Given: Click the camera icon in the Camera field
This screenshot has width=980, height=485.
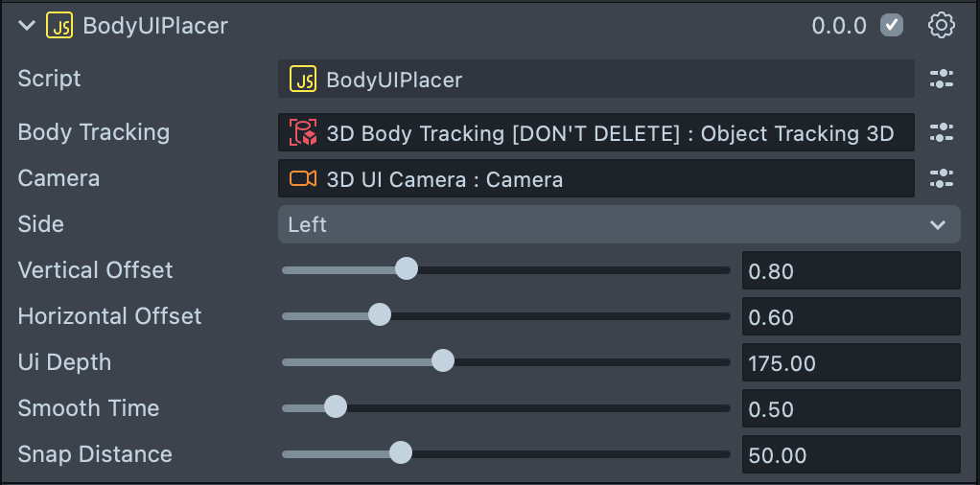Looking at the screenshot, I should coord(304,178).
